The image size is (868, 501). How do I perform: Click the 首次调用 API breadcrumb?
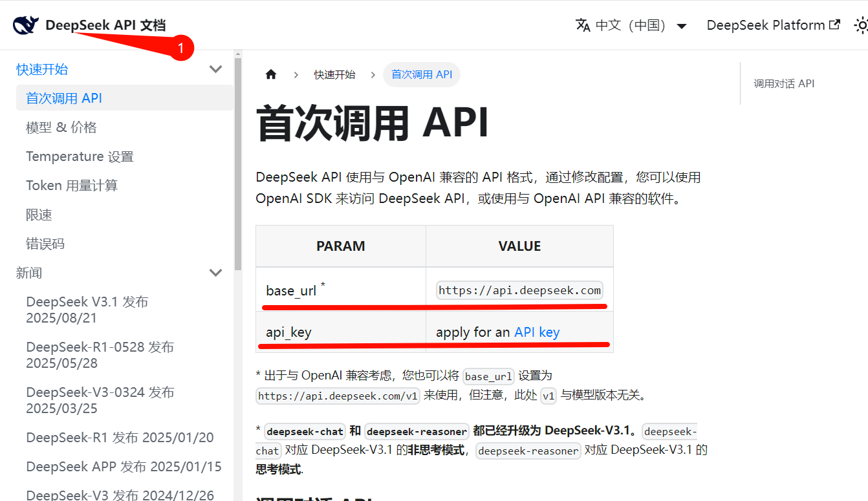click(x=422, y=74)
